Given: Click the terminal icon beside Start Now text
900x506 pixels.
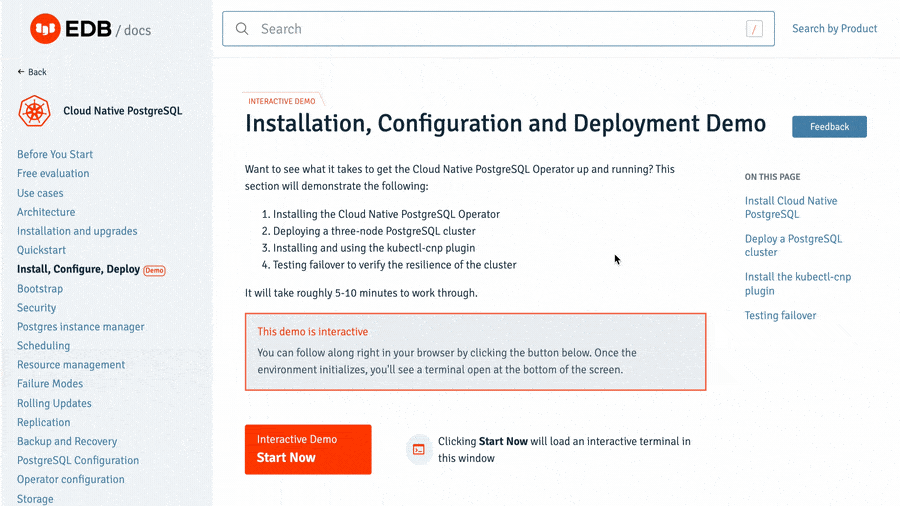Looking at the screenshot, I should (419, 450).
